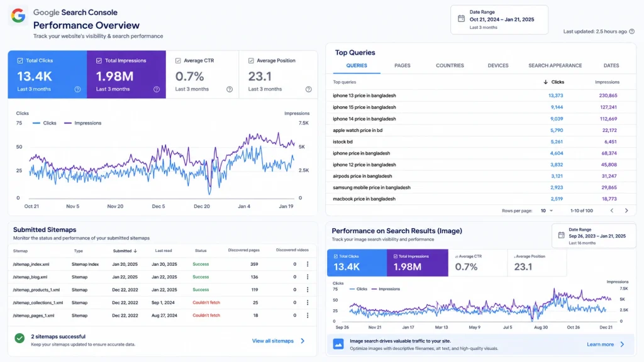Image resolution: width=644 pixels, height=362 pixels.
Task: Select the "airpods price in bangladesh" query
Action: pyautogui.click(x=362, y=176)
